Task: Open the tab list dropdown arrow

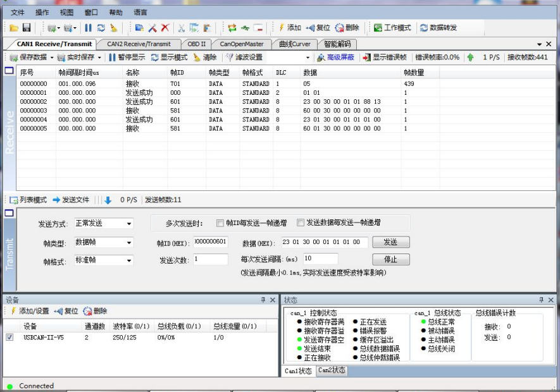Action: (539, 44)
